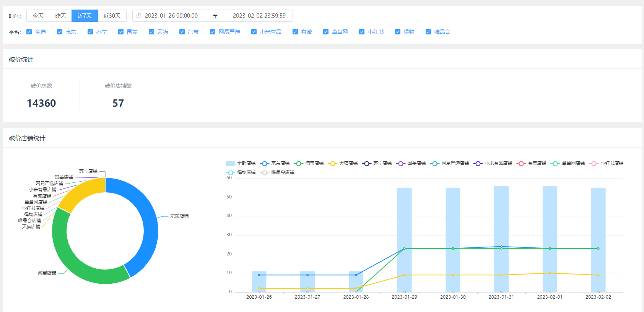
Task: Toggle the 得物店铺 legend series
Action: click(241, 172)
